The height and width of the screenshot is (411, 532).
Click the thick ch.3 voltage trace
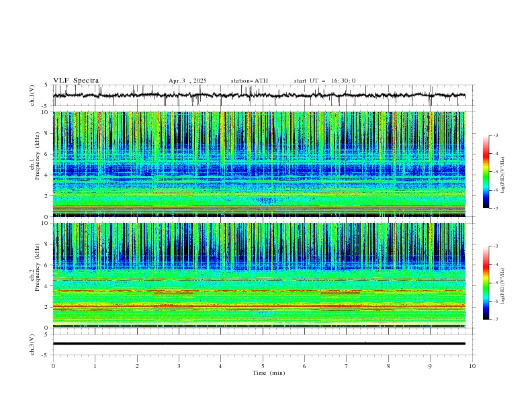[259, 344]
